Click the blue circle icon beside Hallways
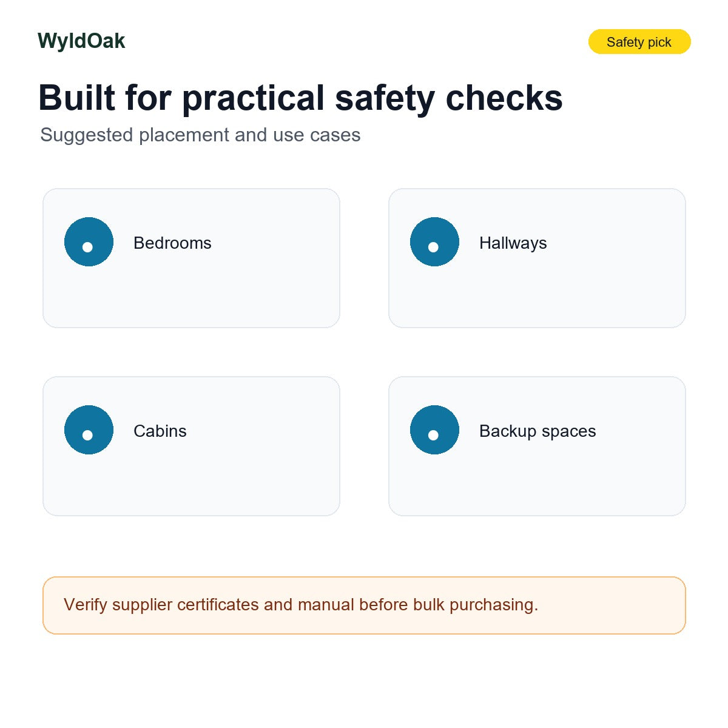728x728 pixels. (x=434, y=241)
